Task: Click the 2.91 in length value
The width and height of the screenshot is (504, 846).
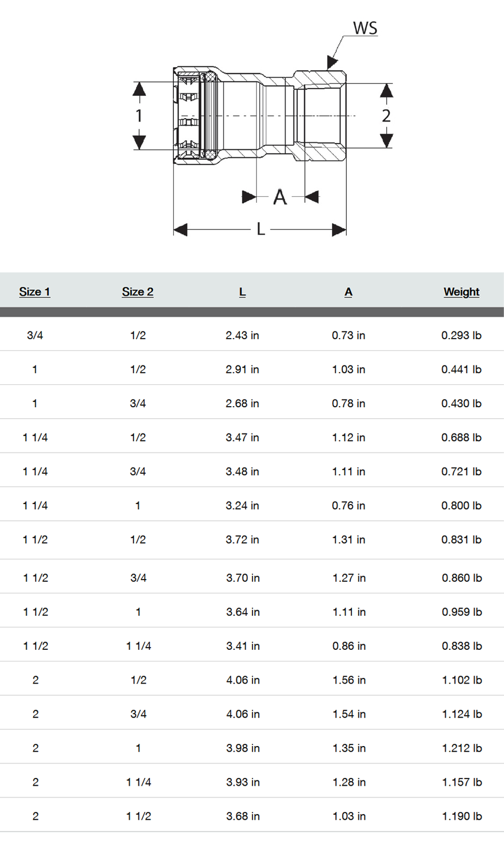Action: tap(242, 369)
